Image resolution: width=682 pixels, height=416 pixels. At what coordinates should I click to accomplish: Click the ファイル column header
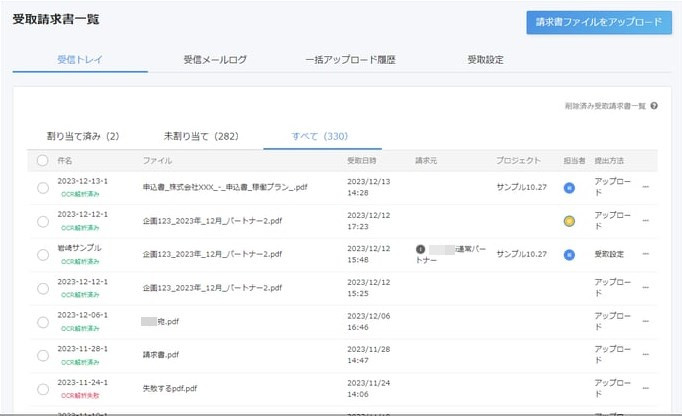157,161
